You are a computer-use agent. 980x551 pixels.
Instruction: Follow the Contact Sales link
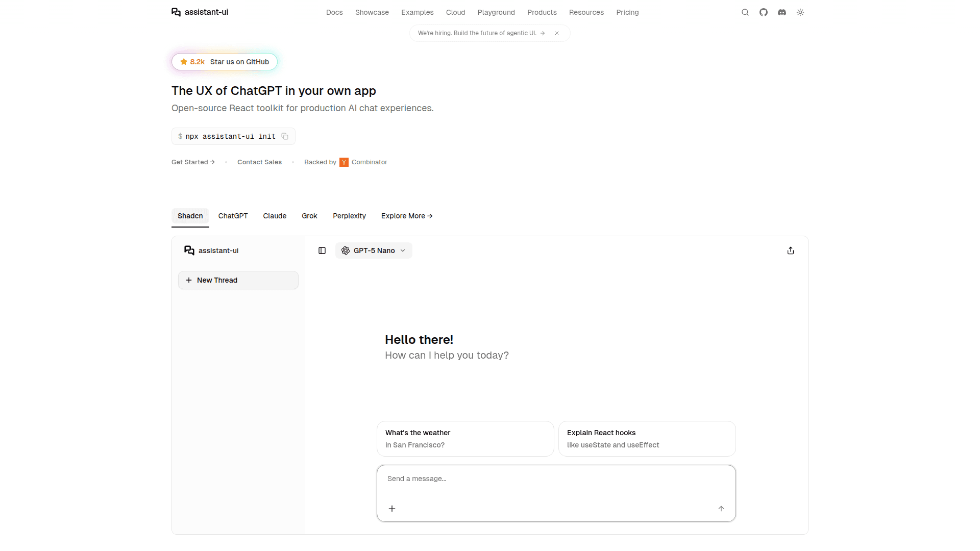tap(259, 162)
